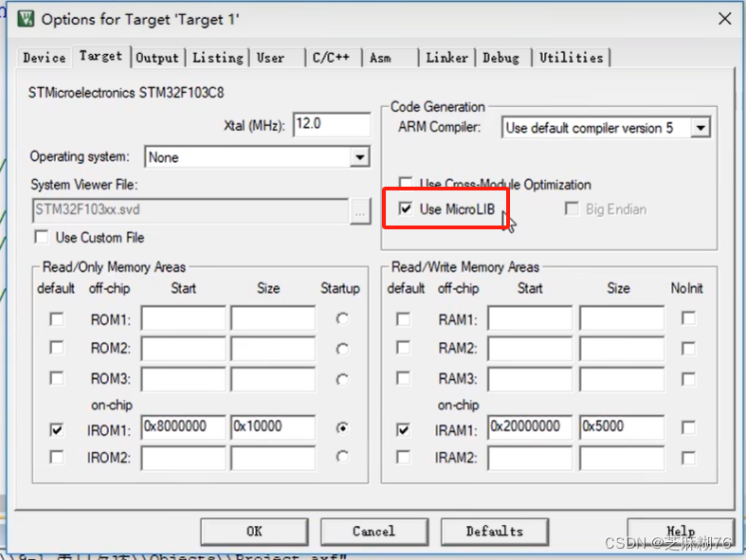Select IROM2 startup radio button
This screenshot has height=560, width=746.
[342, 458]
